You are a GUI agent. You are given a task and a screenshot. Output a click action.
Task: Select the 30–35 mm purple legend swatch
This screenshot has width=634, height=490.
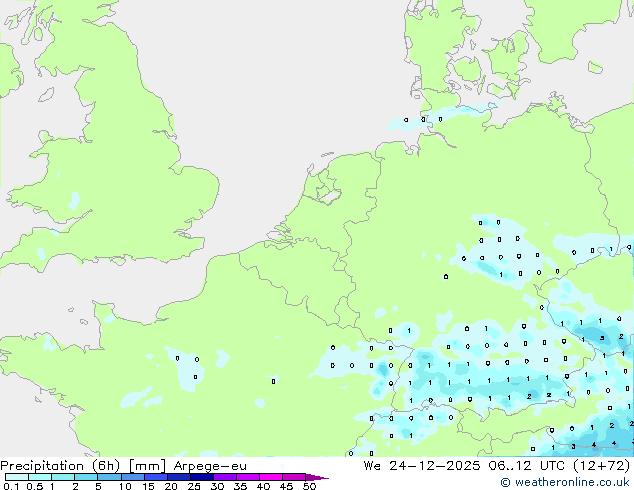click(x=225, y=477)
